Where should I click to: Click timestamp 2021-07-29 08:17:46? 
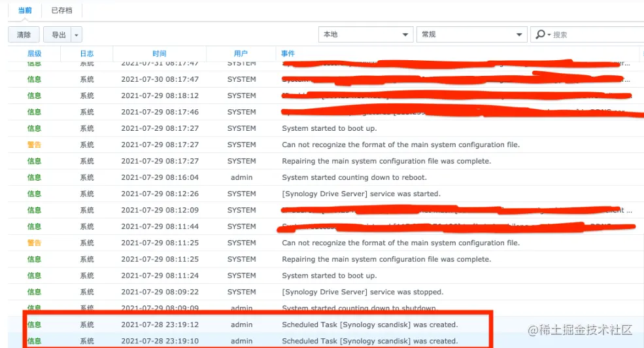[160, 112]
